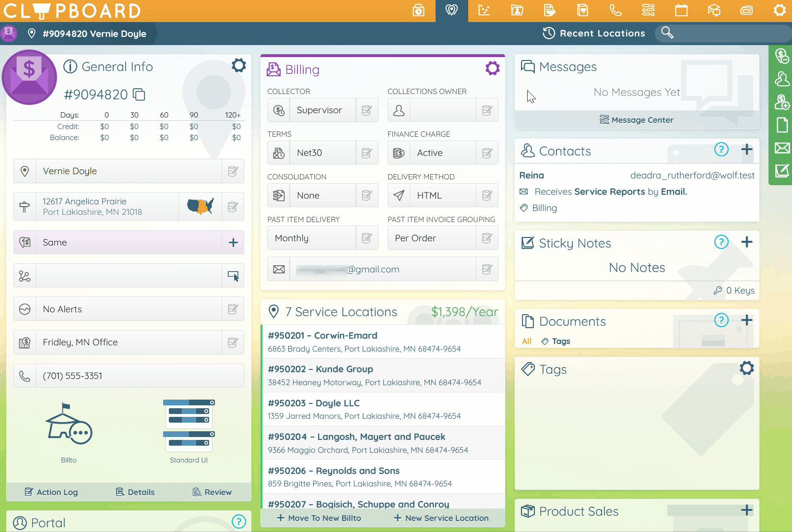
Task: Show All documents filter
Action: tap(527, 341)
